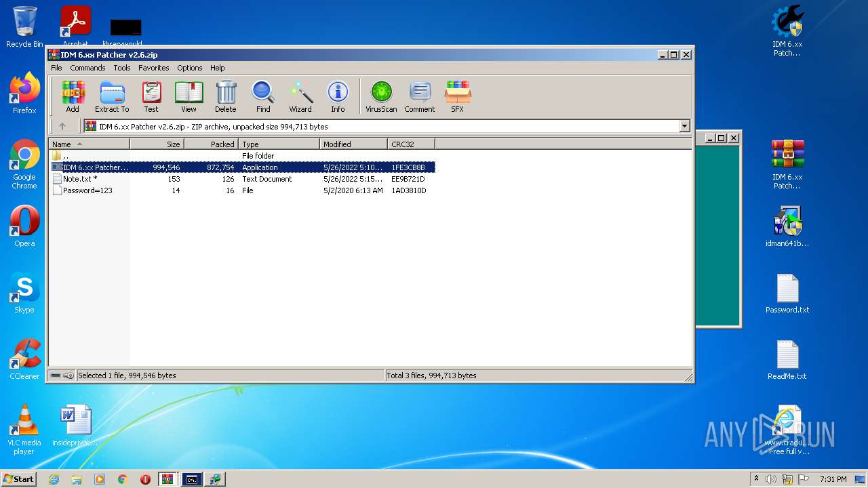
Task: Sort by the CRC32 column header
Action: 411,144
